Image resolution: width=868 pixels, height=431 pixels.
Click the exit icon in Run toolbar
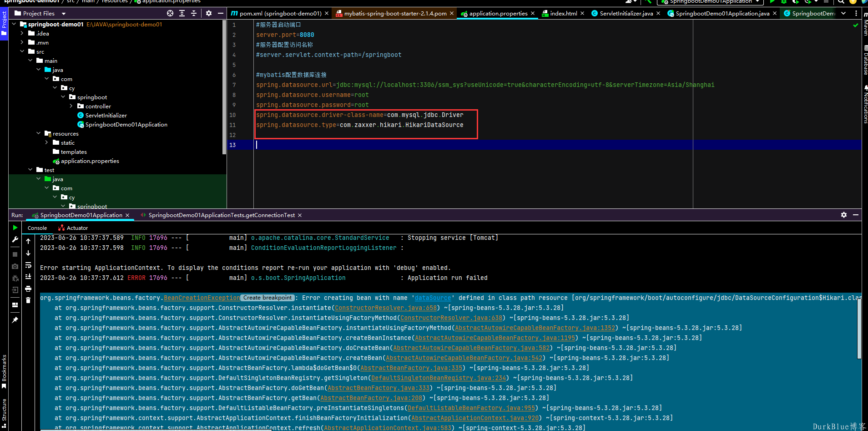(15, 290)
